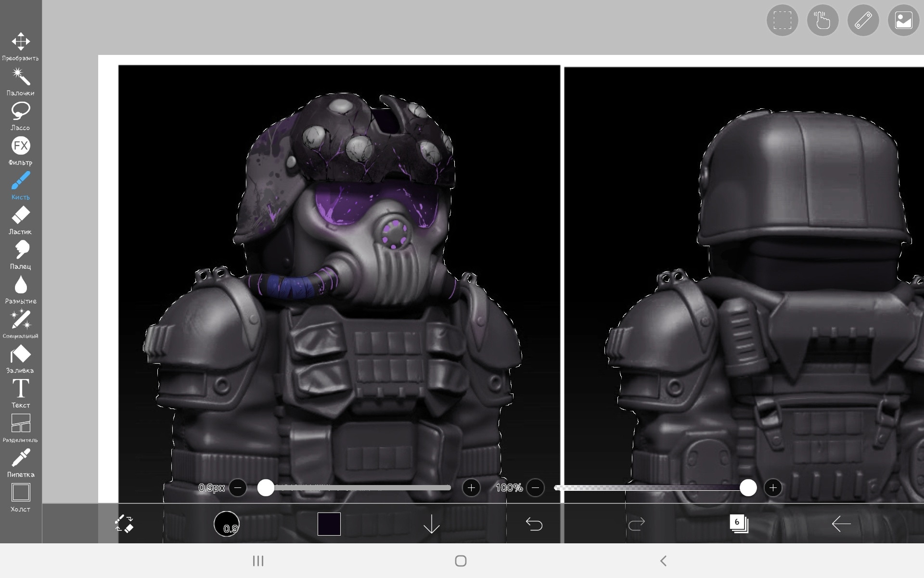Swap brush and eraser with toggle icon
This screenshot has width=924, height=578.
(x=124, y=524)
